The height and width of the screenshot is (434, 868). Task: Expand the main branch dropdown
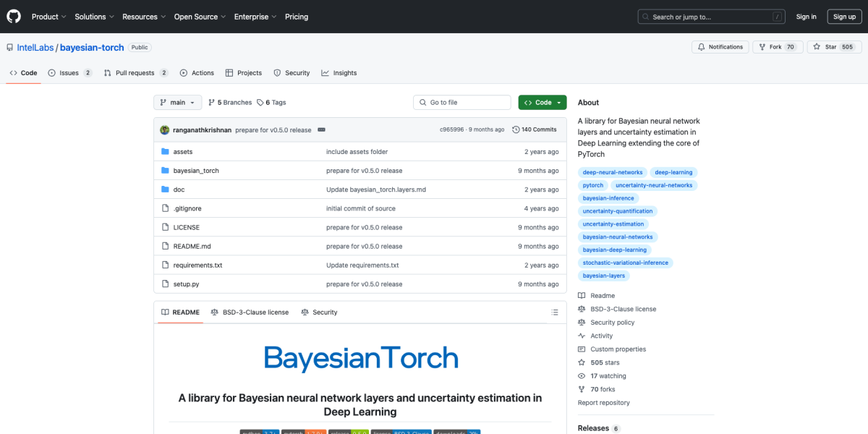[177, 102]
